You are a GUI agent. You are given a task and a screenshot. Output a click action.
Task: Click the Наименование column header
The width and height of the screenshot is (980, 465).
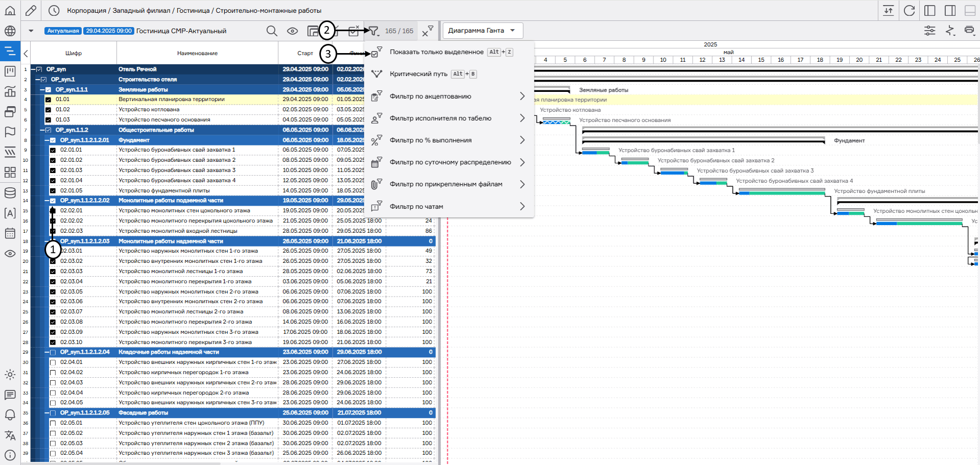[197, 53]
